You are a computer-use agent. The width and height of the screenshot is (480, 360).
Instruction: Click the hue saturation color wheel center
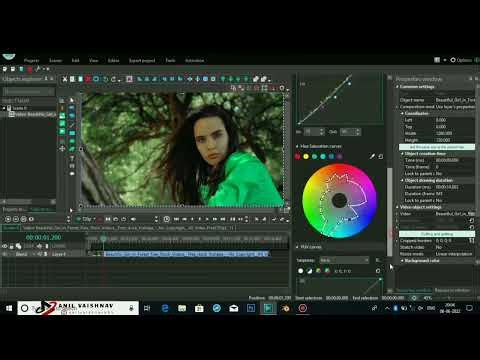[x=339, y=200]
